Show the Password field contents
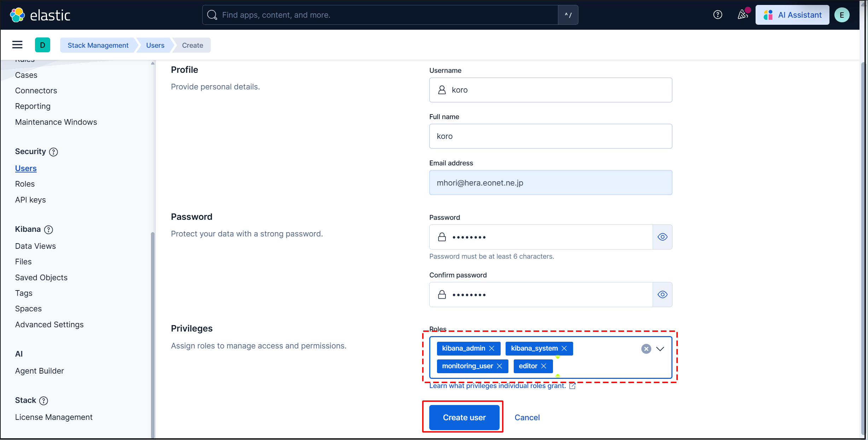Image resolution: width=868 pixels, height=440 pixels. point(662,237)
